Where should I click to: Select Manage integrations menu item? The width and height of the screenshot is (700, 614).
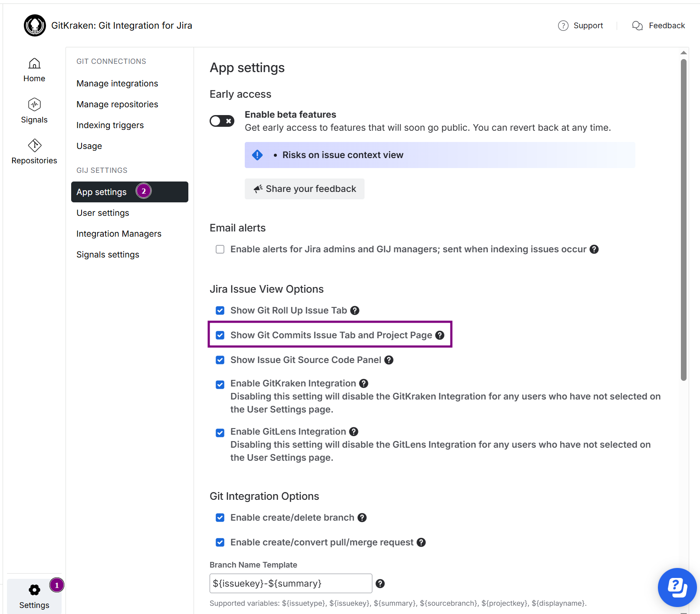tap(117, 83)
